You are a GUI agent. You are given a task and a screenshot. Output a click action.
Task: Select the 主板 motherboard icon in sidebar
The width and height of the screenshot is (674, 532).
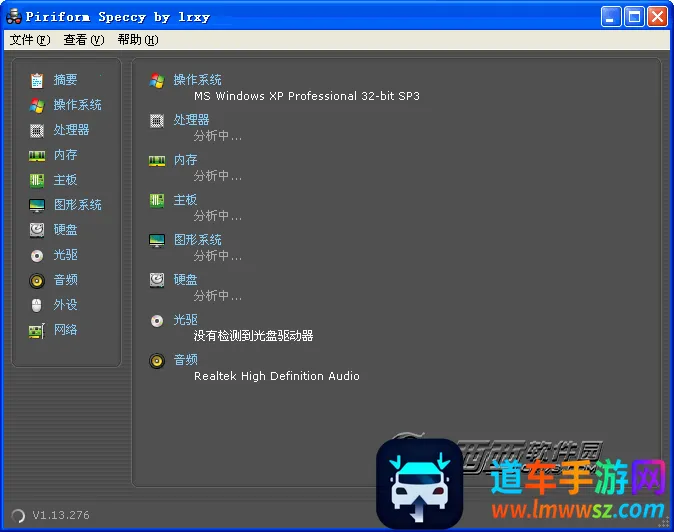pos(37,180)
